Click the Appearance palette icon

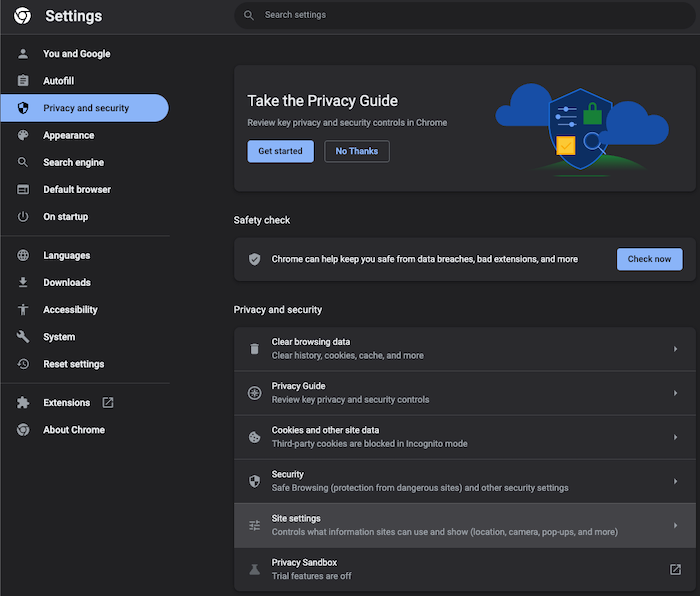click(23, 135)
